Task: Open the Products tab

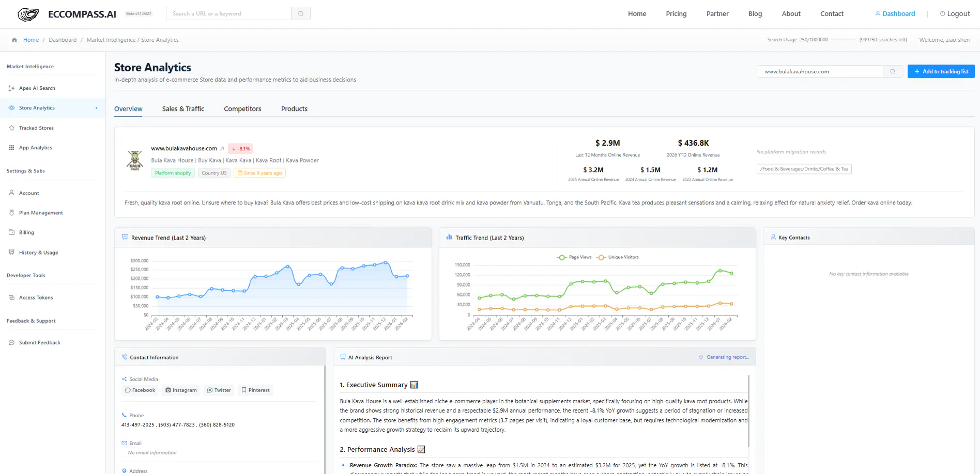Action: click(294, 109)
